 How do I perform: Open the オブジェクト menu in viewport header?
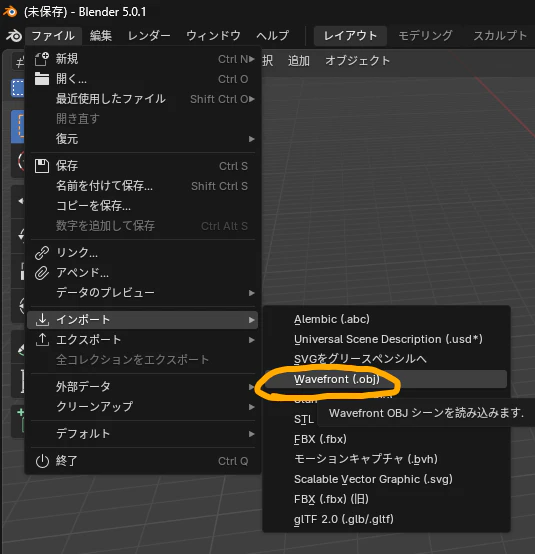pos(357,61)
